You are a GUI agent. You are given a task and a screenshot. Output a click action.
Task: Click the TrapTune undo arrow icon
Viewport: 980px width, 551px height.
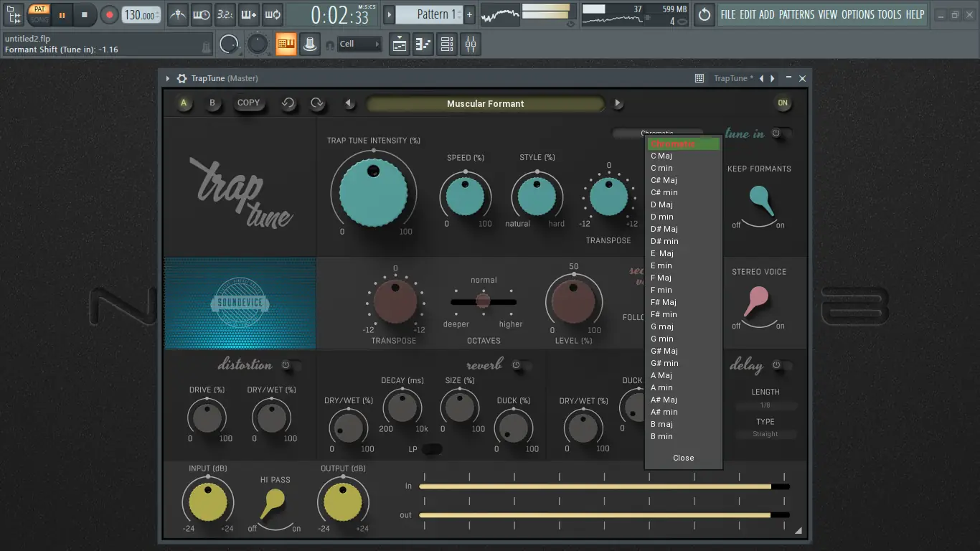tap(288, 103)
